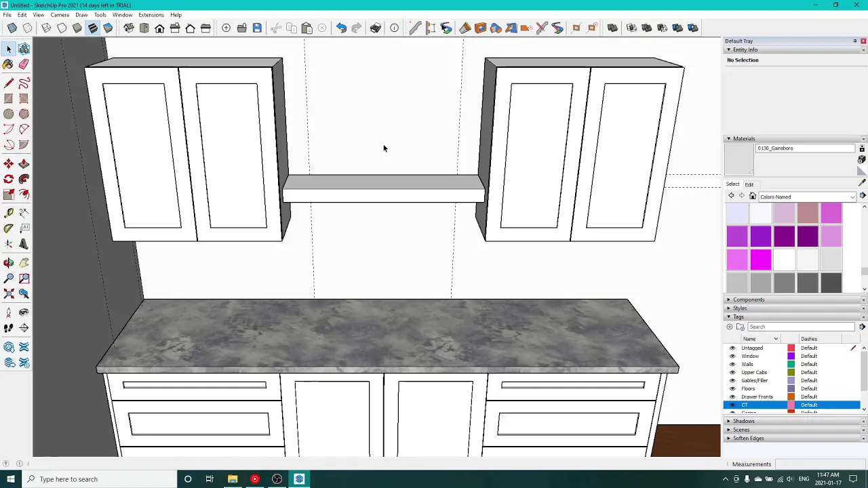868x488 pixels.
Task: Select the Orbit tool
Action: (x=8, y=263)
